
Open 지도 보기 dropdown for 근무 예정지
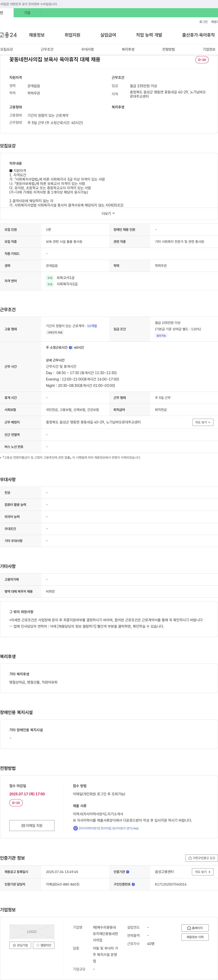[x=203, y=422]
